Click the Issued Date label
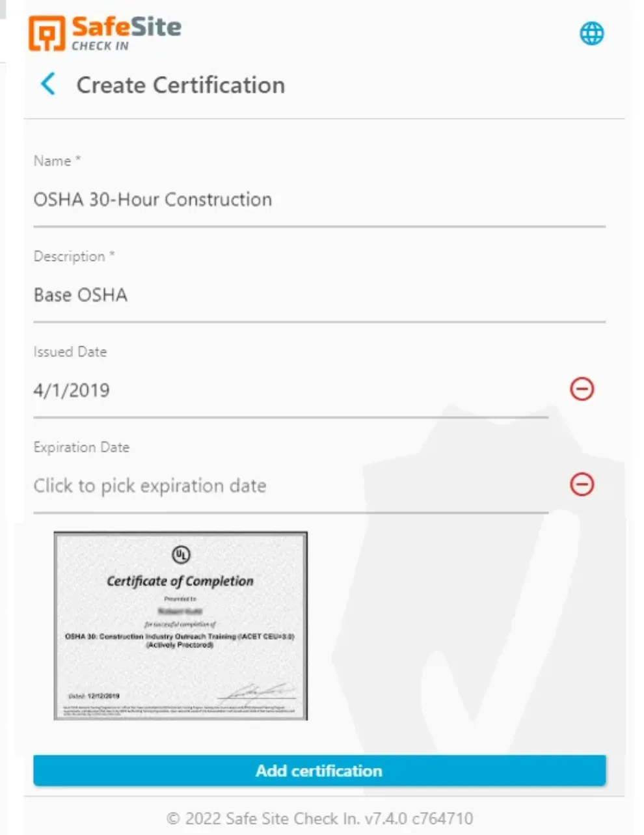Viewport: 644px width, 835px height. pos(70,351)
